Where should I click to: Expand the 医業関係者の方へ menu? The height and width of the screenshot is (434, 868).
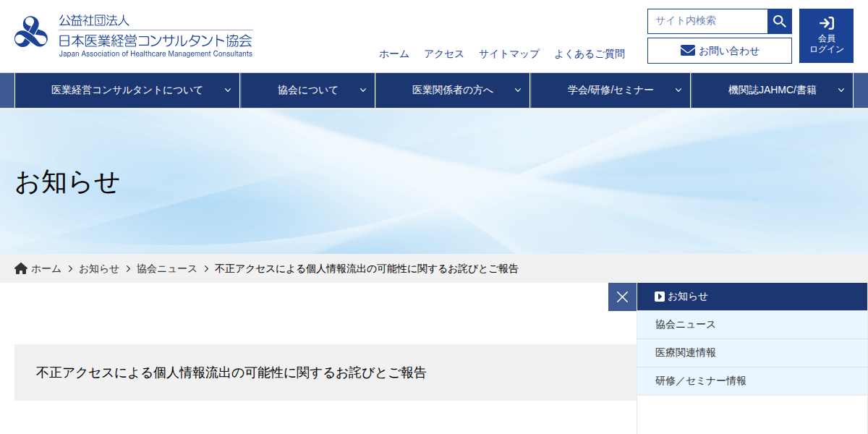pos(453,90)
